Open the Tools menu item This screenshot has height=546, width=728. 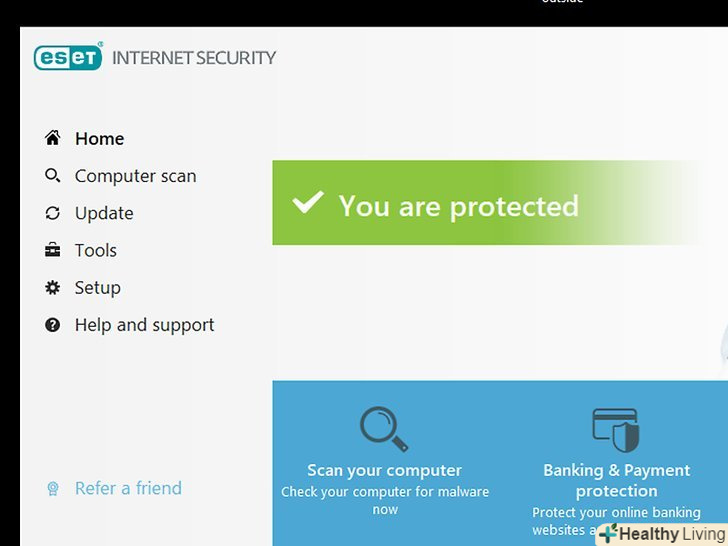[x=96, y=250]
